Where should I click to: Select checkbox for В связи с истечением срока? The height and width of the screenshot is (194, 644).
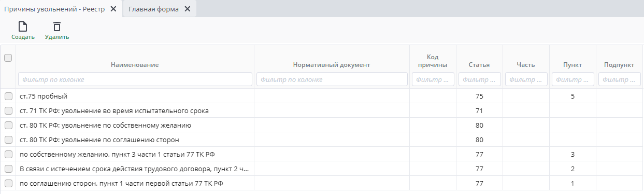click(8, 169)
